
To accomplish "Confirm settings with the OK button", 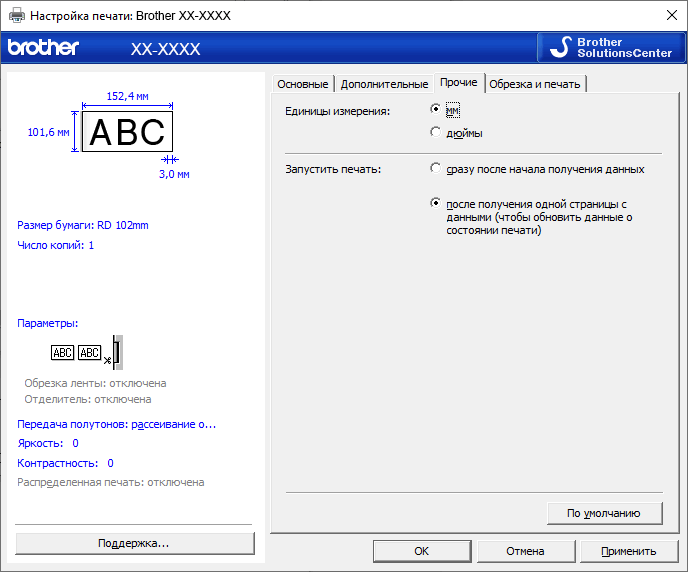I will 421,551.
